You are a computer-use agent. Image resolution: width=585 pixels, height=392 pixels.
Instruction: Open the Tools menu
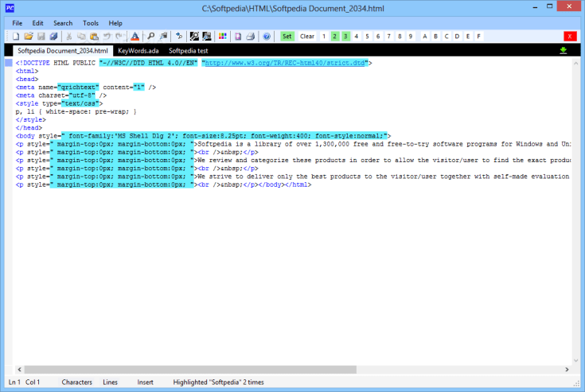[91, 23]
